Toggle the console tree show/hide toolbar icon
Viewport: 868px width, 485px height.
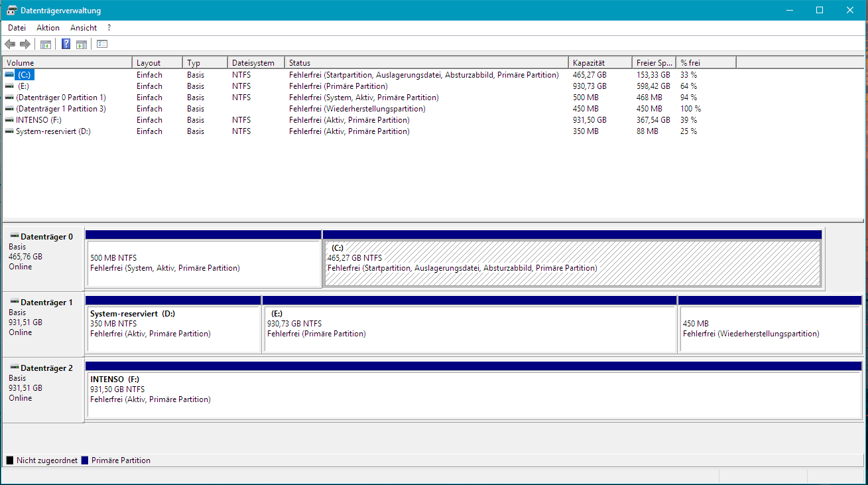tap(46, 44)
